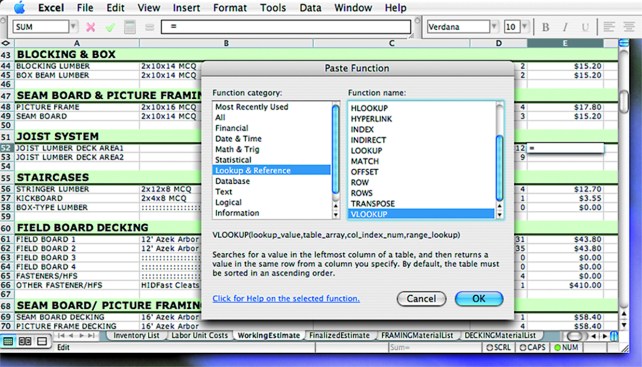
Task: Open the font size dropdown
Action: [525, 27]
